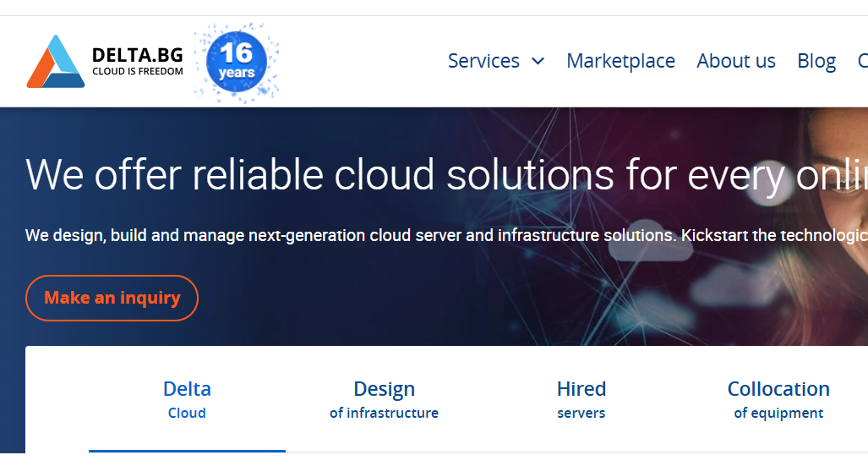Click the 16 years anniversary badge

(237, 63)
